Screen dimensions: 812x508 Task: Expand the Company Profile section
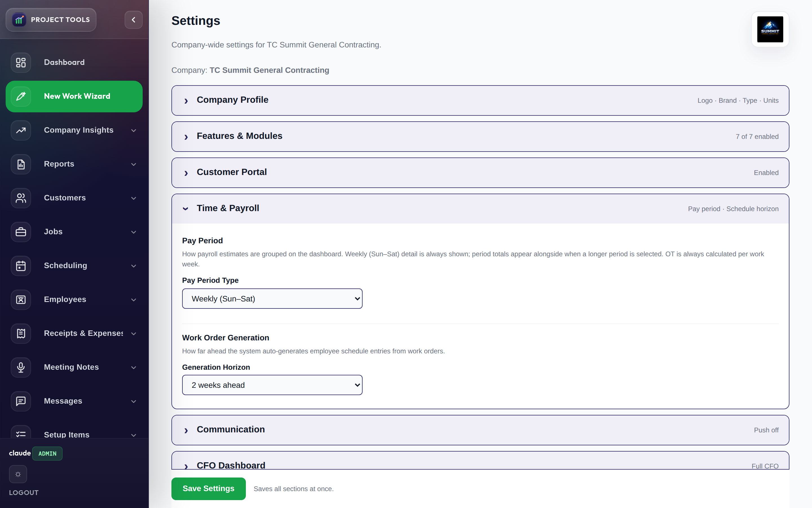point(480,100)
